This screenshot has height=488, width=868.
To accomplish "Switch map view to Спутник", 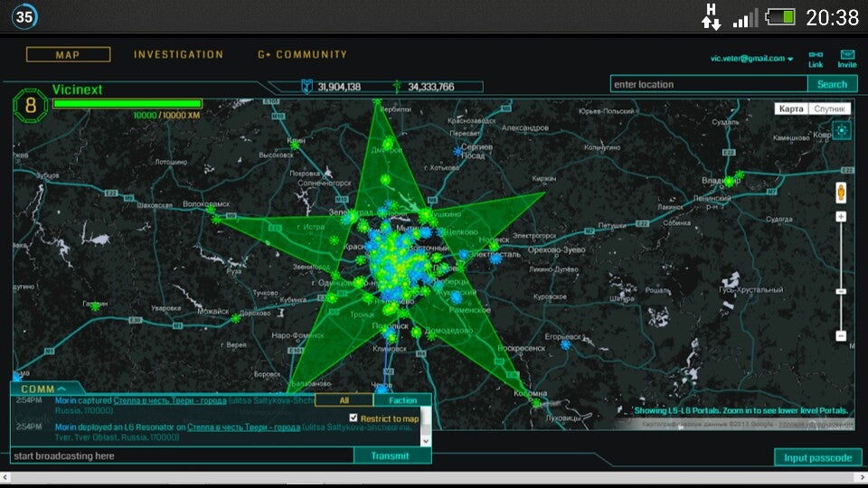I will pos(830,108).
